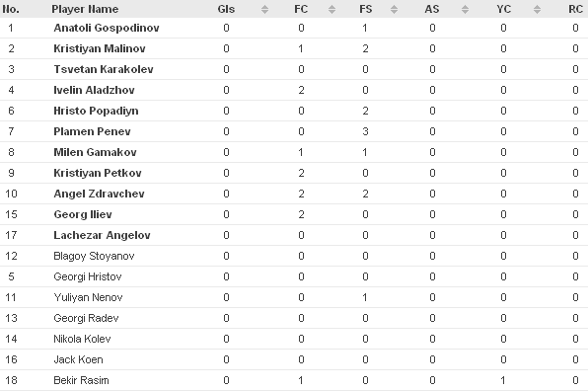The width and height of the screenshot is (588, 391).
Task: Toggle sort arrows beside FS header
Action: pos(394,10)
